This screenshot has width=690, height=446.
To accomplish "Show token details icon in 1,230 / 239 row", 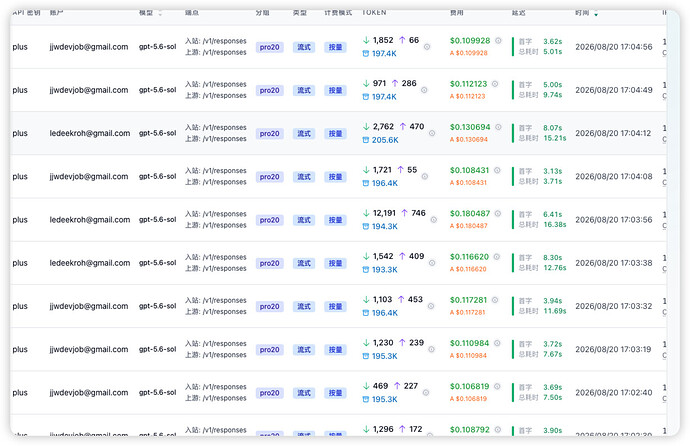I will coord(431,349).
